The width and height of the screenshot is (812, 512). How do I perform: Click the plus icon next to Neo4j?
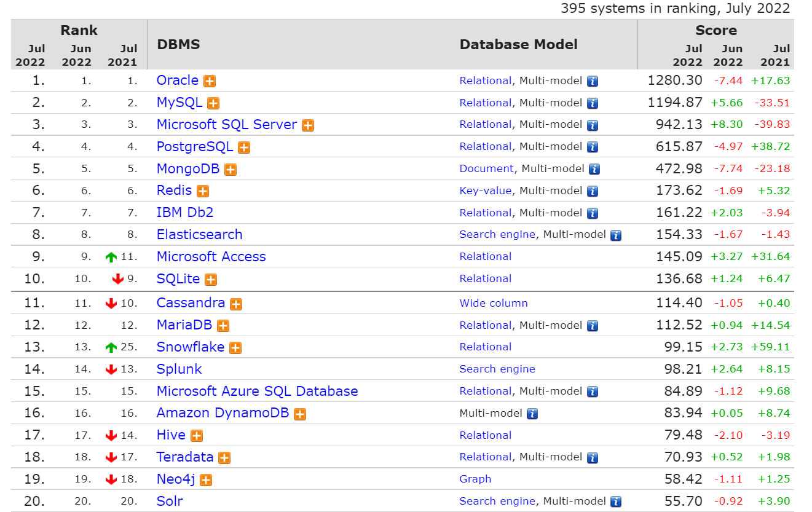pos(206,480)
